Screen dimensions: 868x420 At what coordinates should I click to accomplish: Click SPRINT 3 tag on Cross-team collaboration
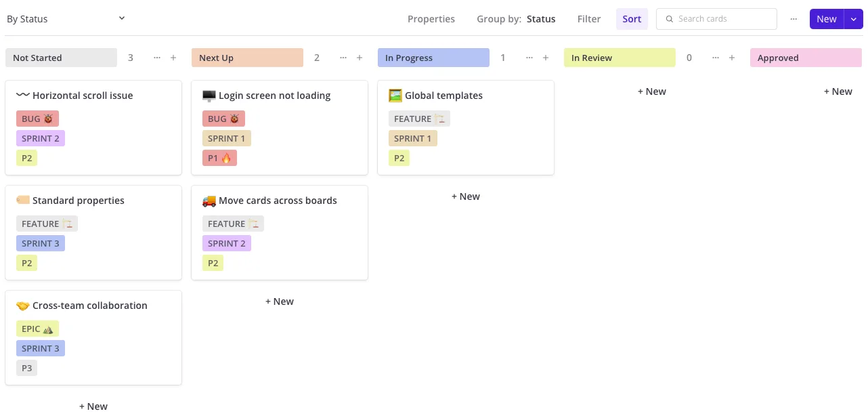(x=41, y=348)
